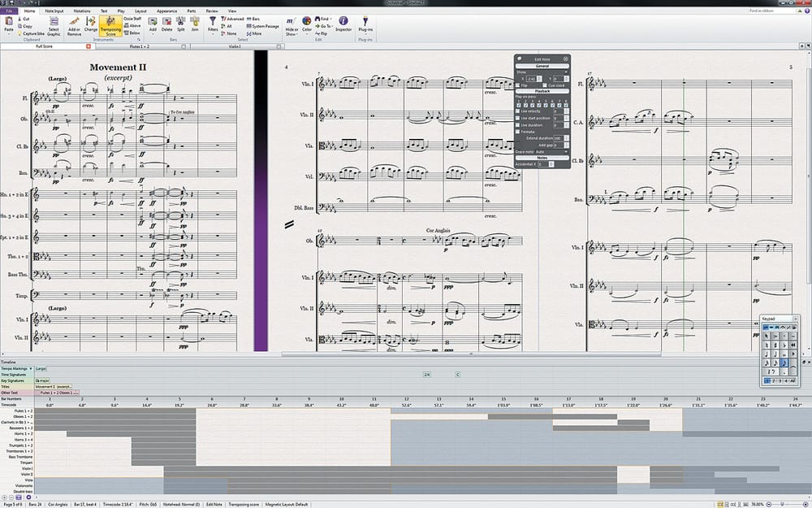Image resolution: width=812 pixels, height=508 pixels.
Task: Expand the Grace note dropdown
Action: click(x=552, y=151)
